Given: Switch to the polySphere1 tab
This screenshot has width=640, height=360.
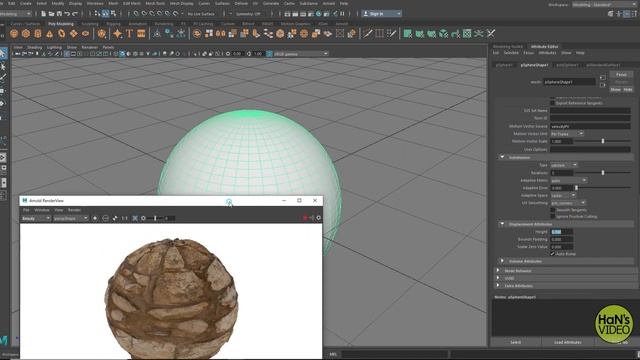Looking at the screenshot, I should [x=567, y=64].
